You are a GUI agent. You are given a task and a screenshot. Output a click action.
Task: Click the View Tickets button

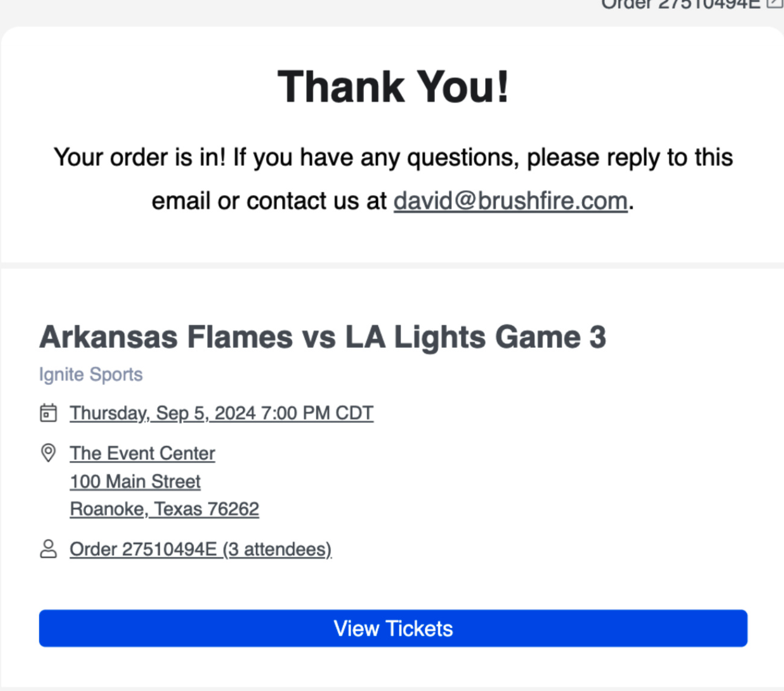click(x=393, y=628)
